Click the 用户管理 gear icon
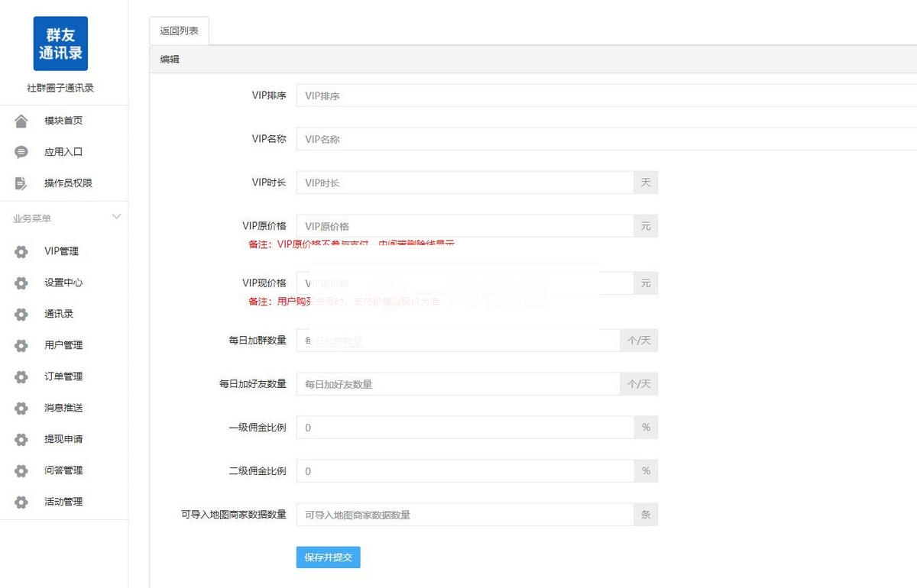 tap(21, 345)
